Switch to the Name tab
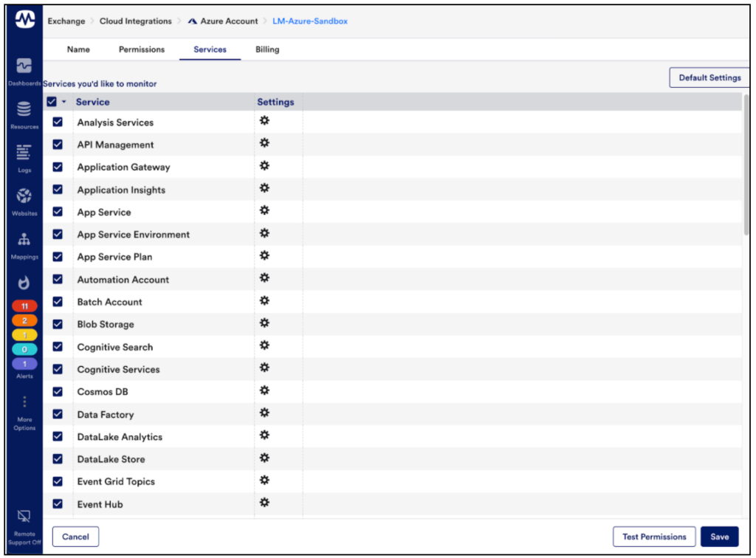The image size is (756, 558). (78, 49)
